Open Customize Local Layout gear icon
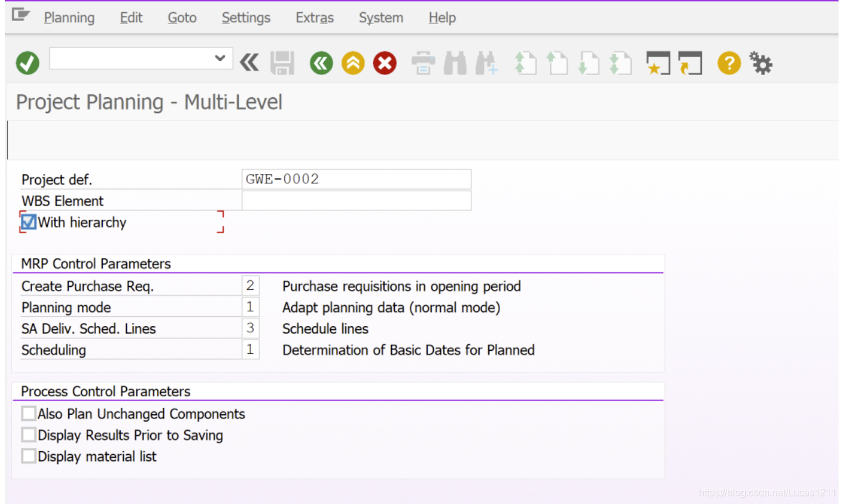This screenshot has width=841, height=504. click(760, 63)
